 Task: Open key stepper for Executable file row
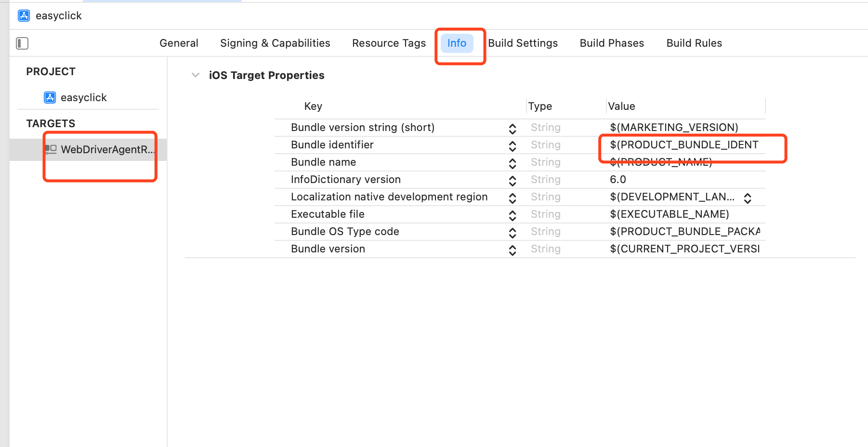click(x=513, y=215)
